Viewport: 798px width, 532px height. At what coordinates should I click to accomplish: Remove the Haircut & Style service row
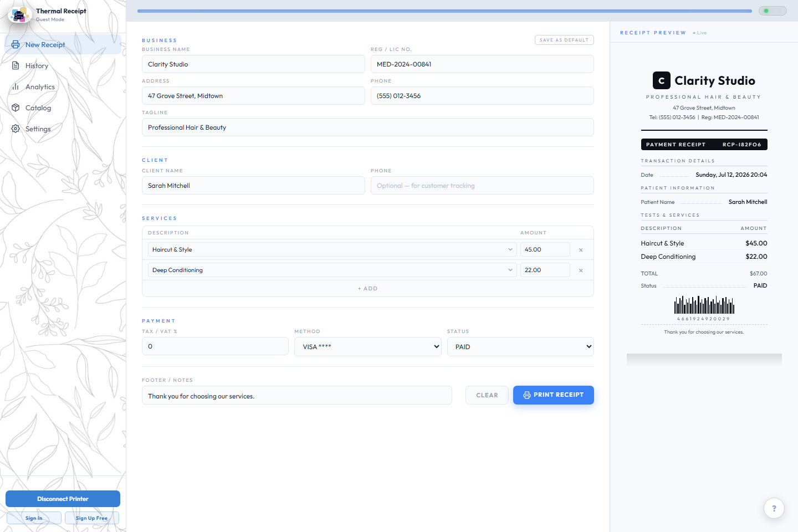pos(581,250)
